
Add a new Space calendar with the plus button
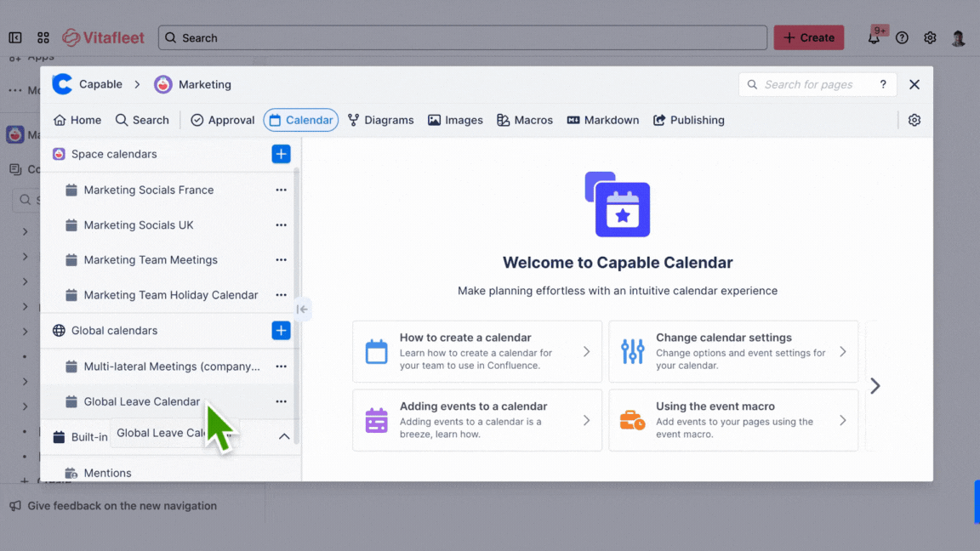click(x=281, y=154)
